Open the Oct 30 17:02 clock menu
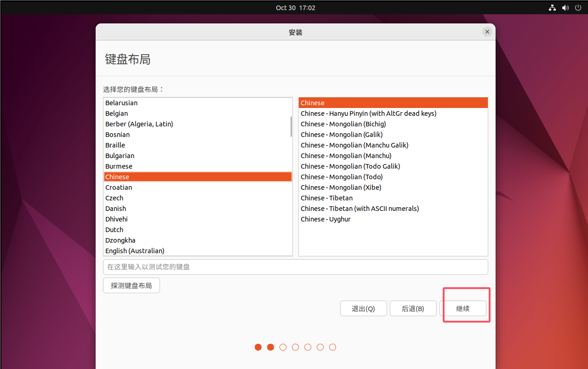The height and width of the screenshot is (369, 588). [296, 8]
